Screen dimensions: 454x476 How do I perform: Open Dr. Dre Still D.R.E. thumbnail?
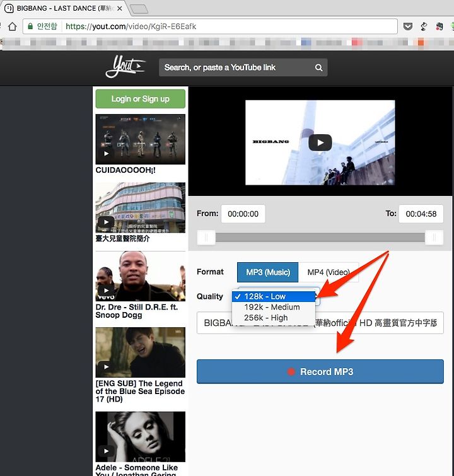coord(141,276)
